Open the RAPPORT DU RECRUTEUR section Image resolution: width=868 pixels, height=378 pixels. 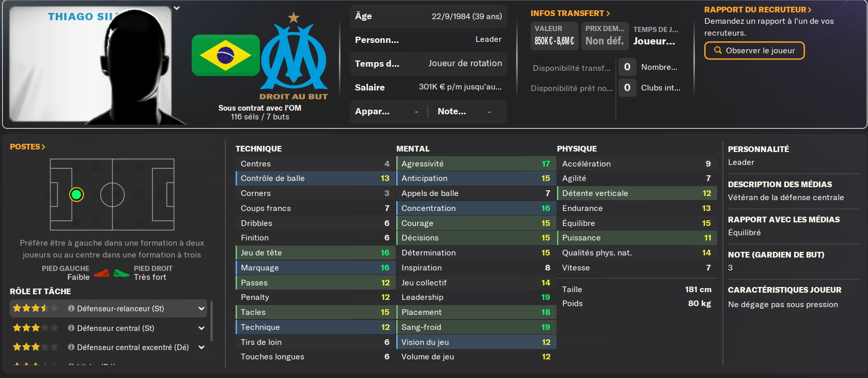coord(757,10)
